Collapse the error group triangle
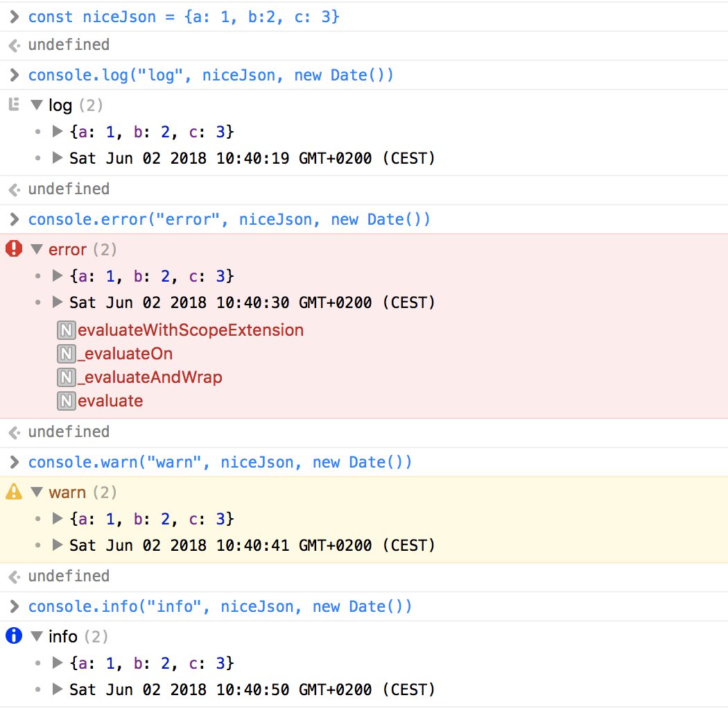Image resolution: width=728 pixels, height=709 pixels. point(37,250)
